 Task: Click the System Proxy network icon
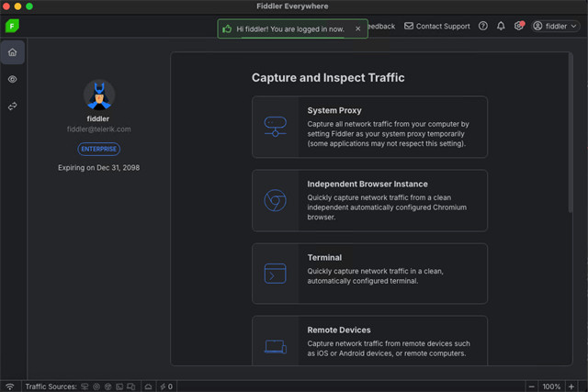coord(276,127)
